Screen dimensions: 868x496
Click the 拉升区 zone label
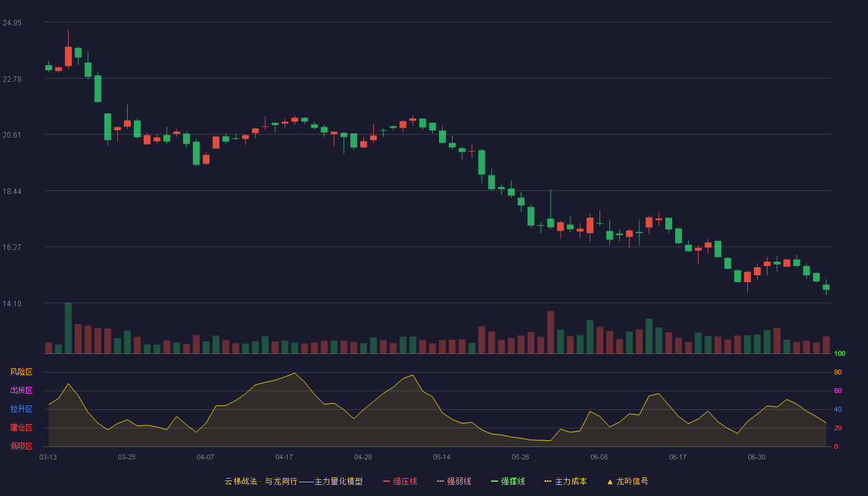click(21, 409)
